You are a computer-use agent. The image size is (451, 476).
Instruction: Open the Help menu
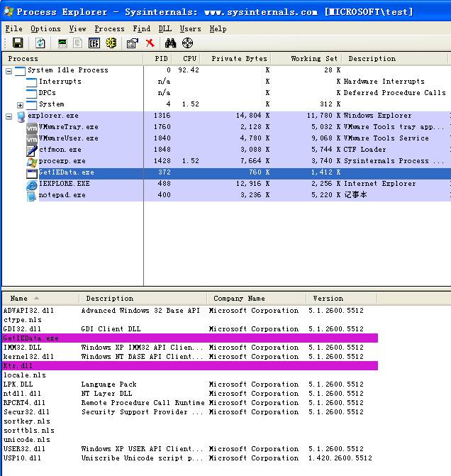pyautogui.click(x=218, y=29)
